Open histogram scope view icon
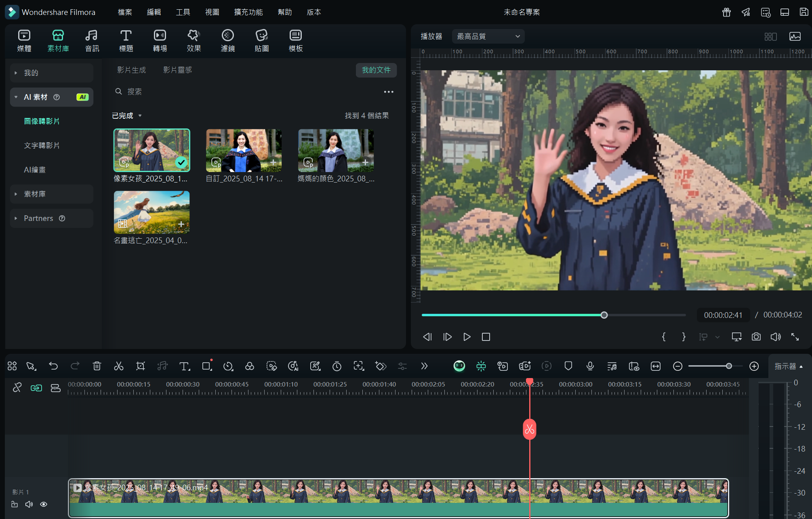This screenshot has height=519, width=812. 795,36
